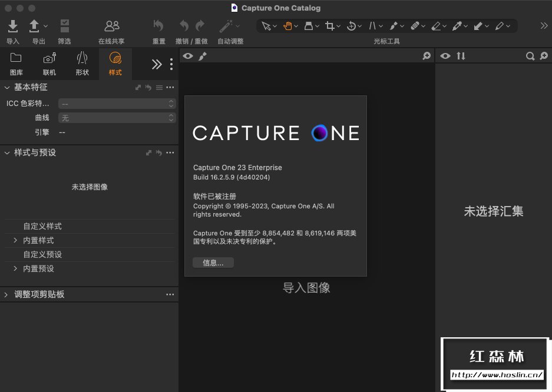Click the Cull (筛选) toolbar icon
Screen dimensions: 552x392
64,26
